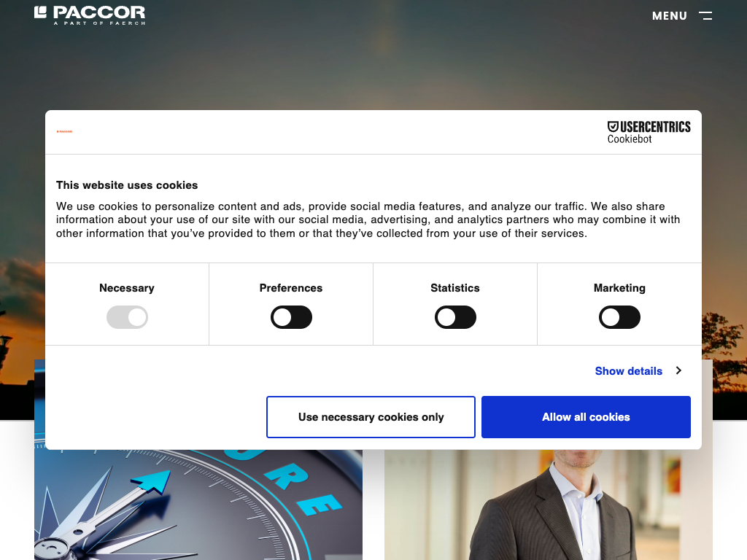Select the Statistics category label
The width and height of the screenshot is (747, 560).
coord(455,288)
